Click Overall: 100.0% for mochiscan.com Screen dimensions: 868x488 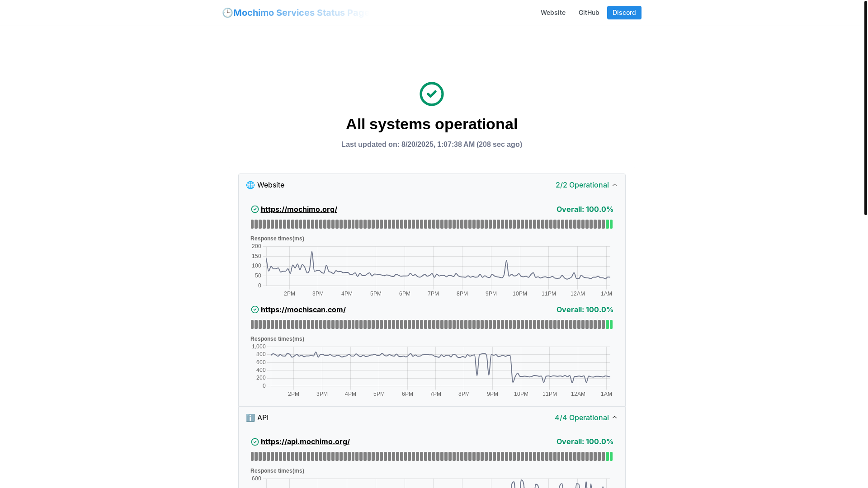coord(585,310)
